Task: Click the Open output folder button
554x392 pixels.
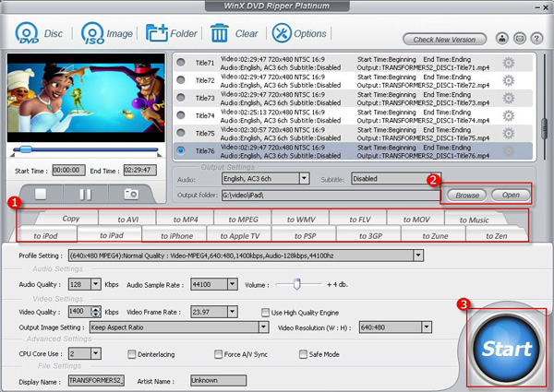Action: [511, 195]
